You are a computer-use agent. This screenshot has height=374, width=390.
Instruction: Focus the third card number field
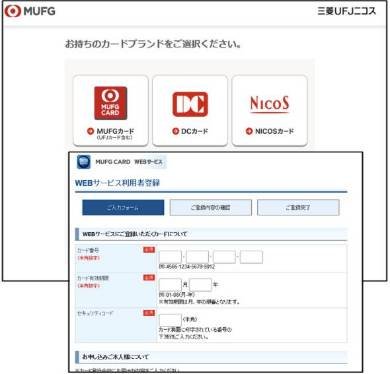pos(224,257)
